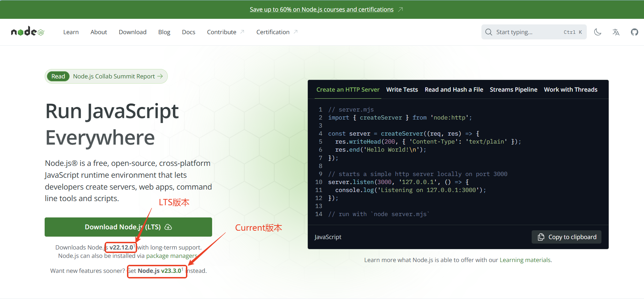The image size is (644, 307).
Task: Click the search magnifier icon
Action: coord(489,32)
